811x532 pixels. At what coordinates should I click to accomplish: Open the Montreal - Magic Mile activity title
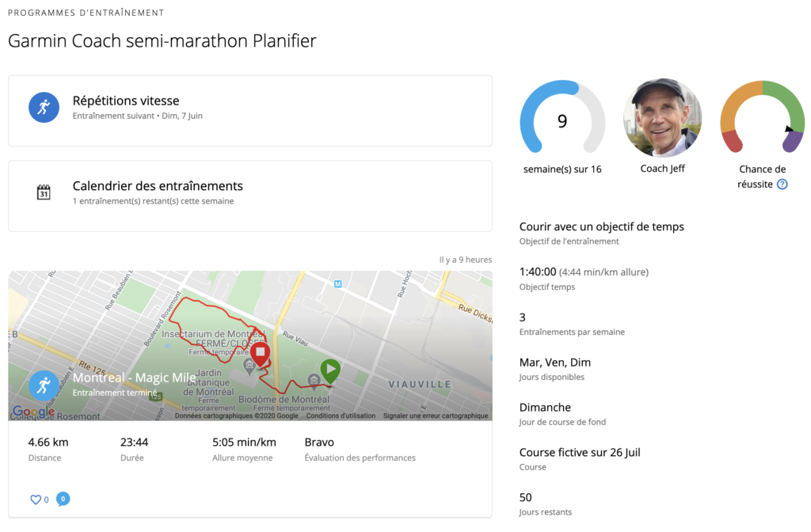click(134, 378)
